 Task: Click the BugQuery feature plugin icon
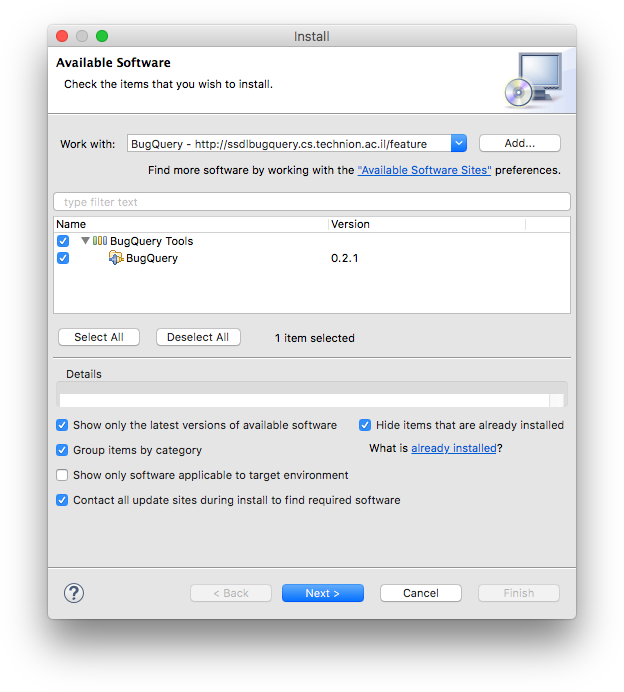pyautogui.click(x=116, y=258)
